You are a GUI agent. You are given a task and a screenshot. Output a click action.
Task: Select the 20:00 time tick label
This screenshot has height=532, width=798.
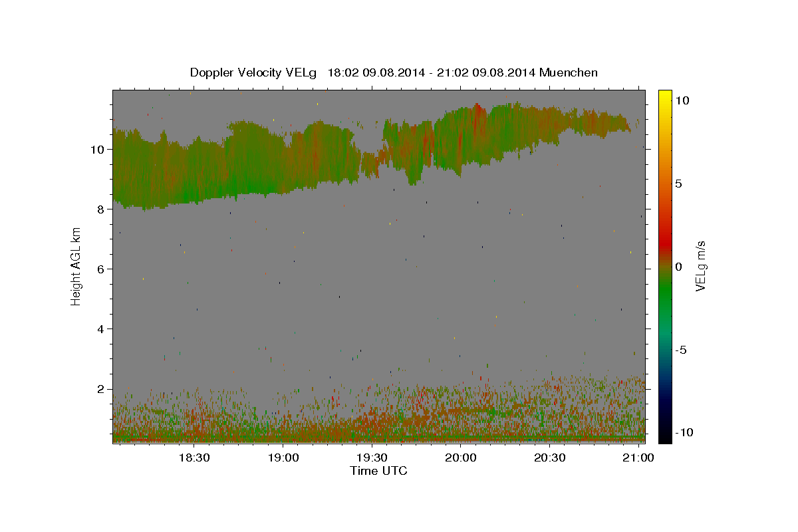[x=461, y=458]
